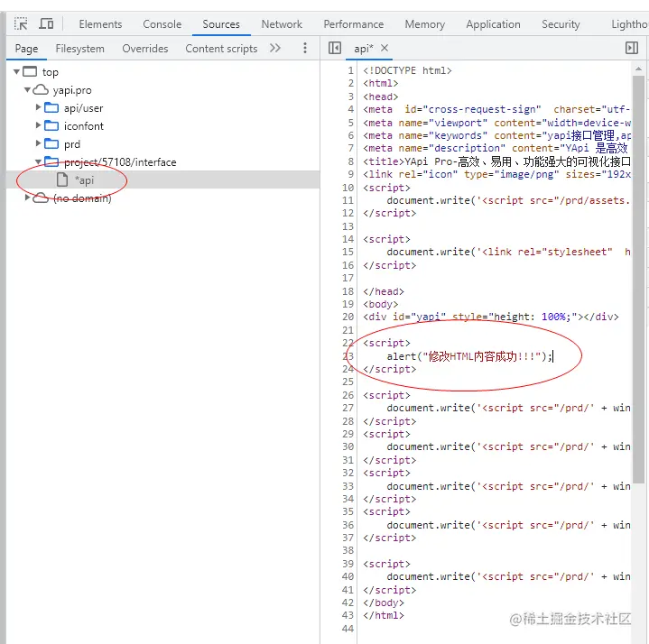Image resolution: width=649 pixels, height=644 pixels.
Task: Click the <!DOCTYPE html> code line
Action: 407,70
